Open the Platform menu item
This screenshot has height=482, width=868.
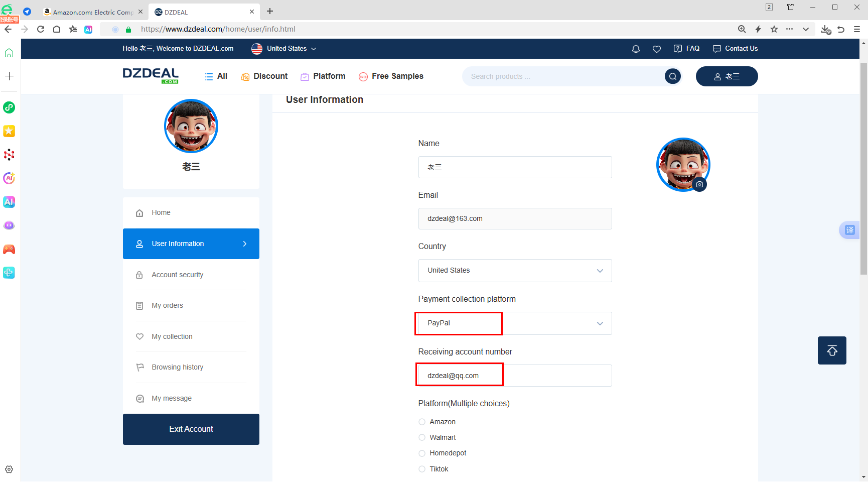pos(323,76)
